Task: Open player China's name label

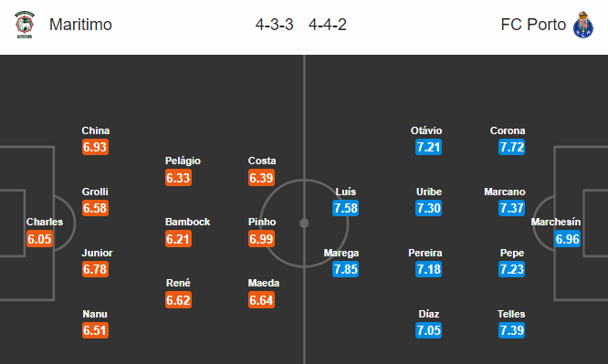Action: (95, 130)
